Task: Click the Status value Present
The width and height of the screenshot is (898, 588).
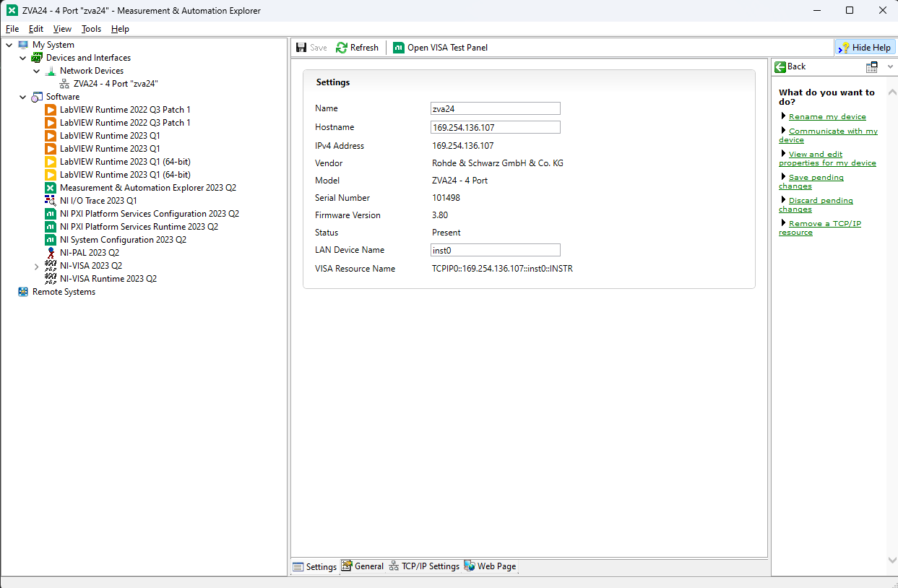Action: pos(446,233)
